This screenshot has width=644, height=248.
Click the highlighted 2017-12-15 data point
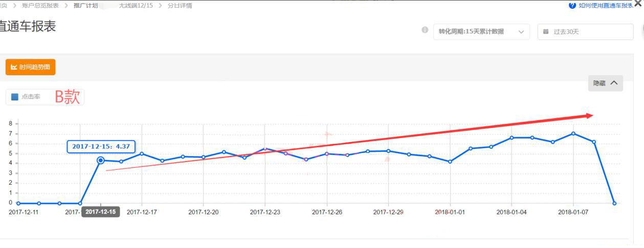point(101,161)
